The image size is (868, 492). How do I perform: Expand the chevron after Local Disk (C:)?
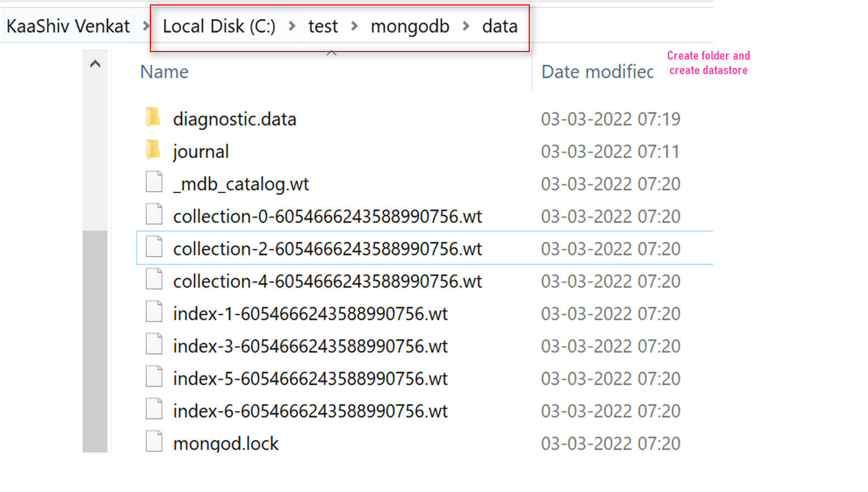click(292, 26)
